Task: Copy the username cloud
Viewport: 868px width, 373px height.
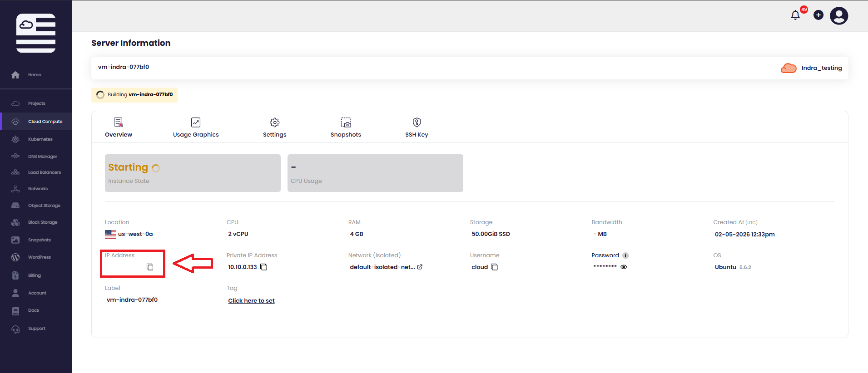Action: [x=494, y=267]
